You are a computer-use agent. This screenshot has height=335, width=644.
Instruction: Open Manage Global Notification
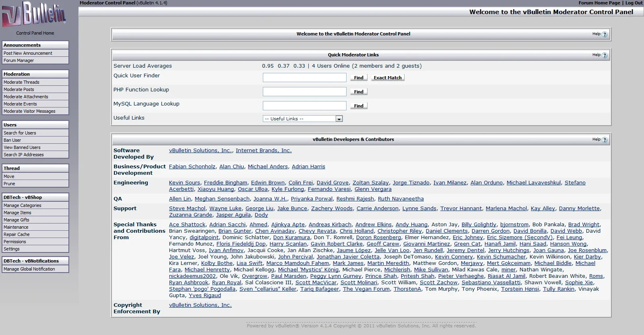coord(35,269)
